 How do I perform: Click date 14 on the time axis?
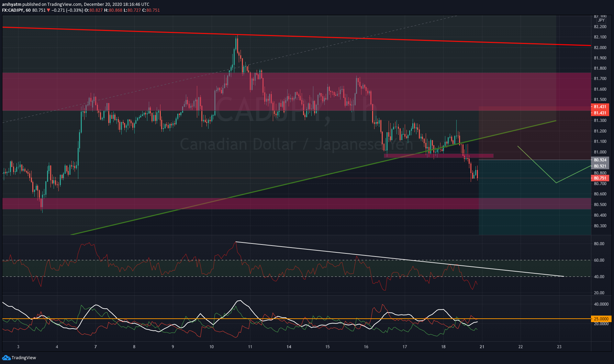point(289,347)
